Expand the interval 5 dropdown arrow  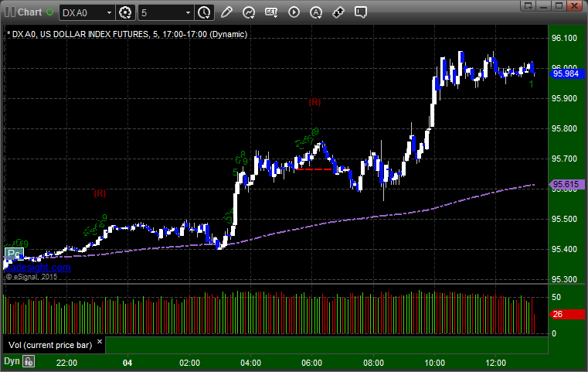point(189,13)
